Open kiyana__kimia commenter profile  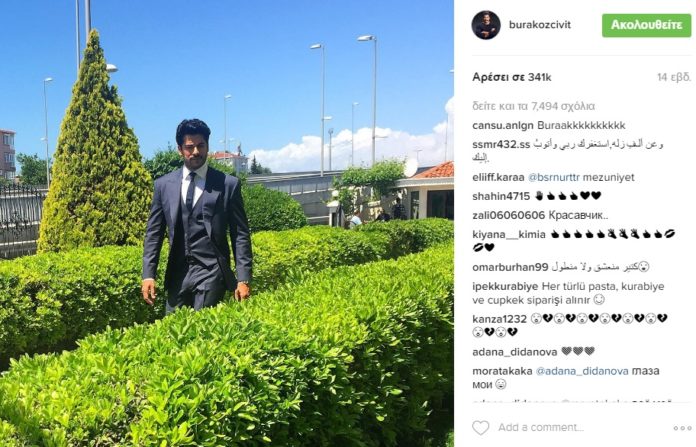509,234
